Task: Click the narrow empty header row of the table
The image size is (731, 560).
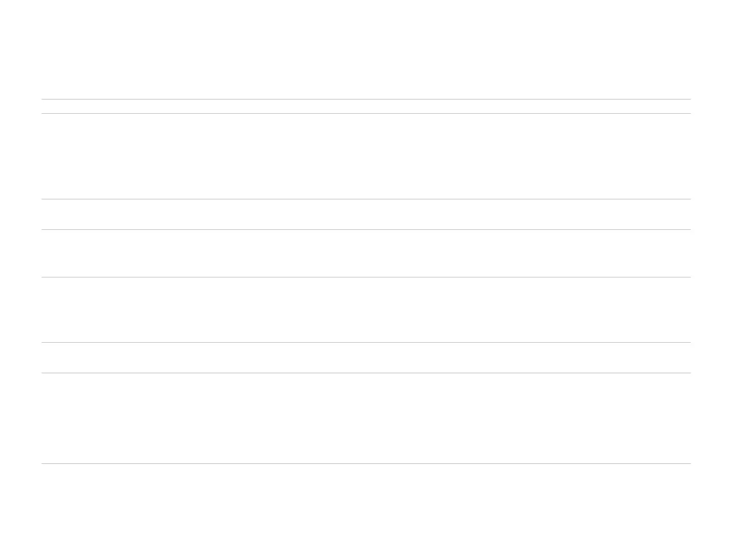Action: (366, 106)
